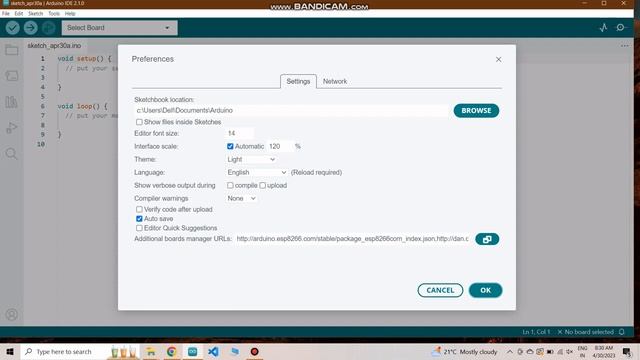The height and width of the screenshot is (360, 640).
Task: Enable verbose output during compile
Action: (230, 185)
